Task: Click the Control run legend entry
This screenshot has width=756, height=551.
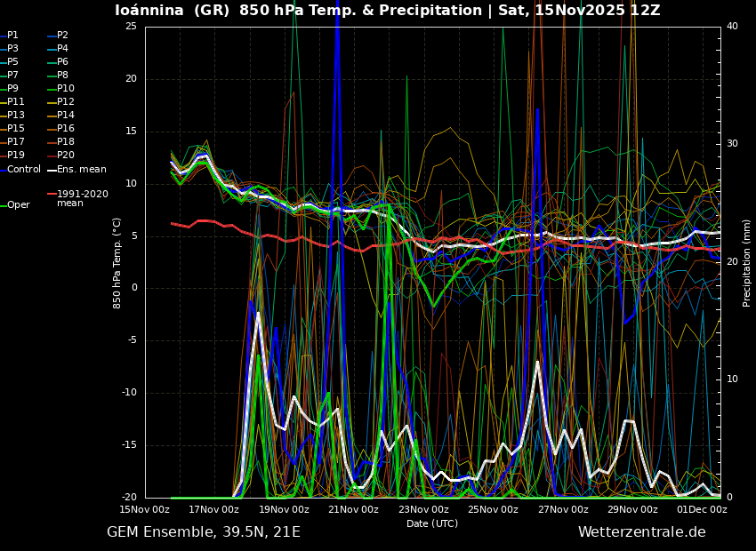Action: coord(23,169)
